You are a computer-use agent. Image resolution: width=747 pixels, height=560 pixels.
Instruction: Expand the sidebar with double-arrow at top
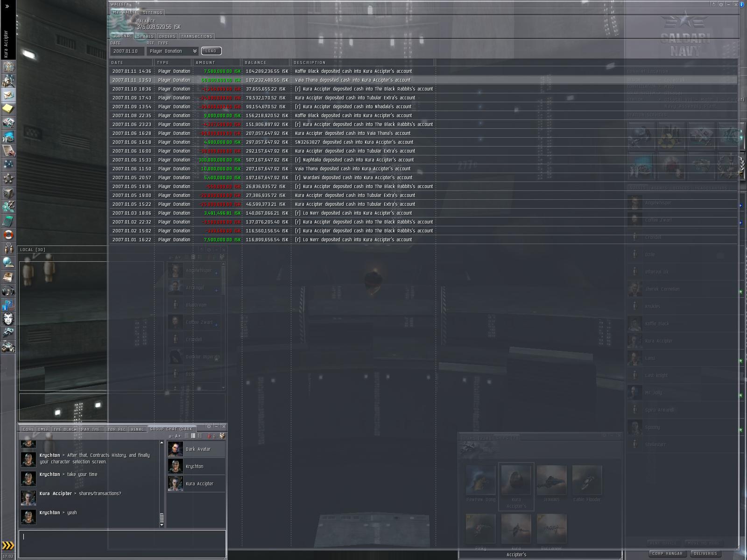pos(7,6)
